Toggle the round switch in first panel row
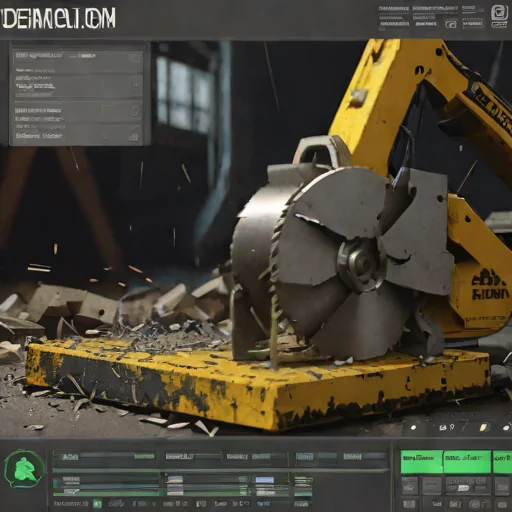The image size is (512, 512). (135, 59)
